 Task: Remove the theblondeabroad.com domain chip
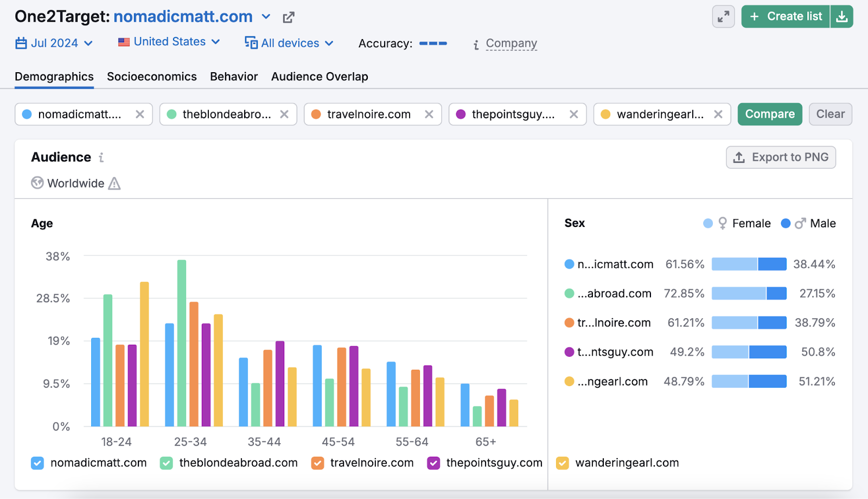[284, 114]
